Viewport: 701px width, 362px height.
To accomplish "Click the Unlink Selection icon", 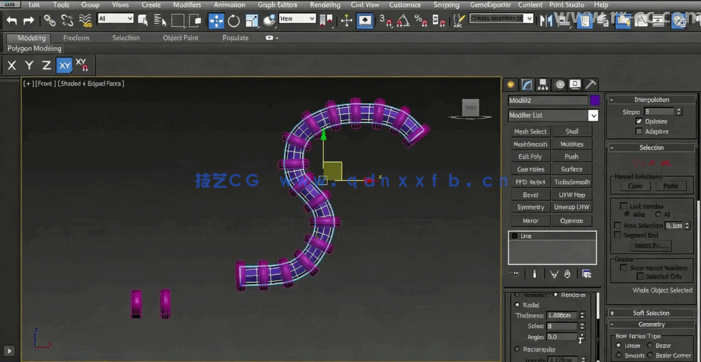I will pos(67,21).
